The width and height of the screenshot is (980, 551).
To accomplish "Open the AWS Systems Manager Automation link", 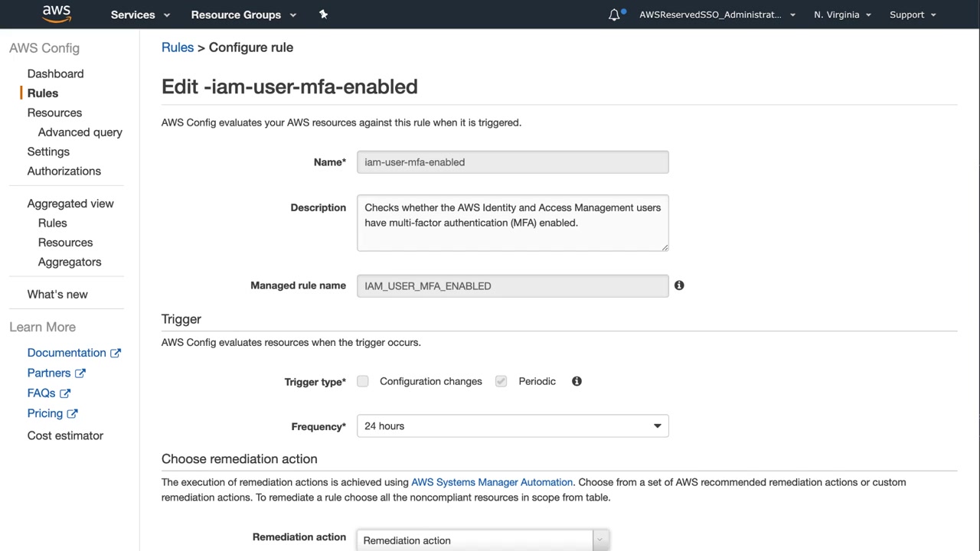I will 492,482.
